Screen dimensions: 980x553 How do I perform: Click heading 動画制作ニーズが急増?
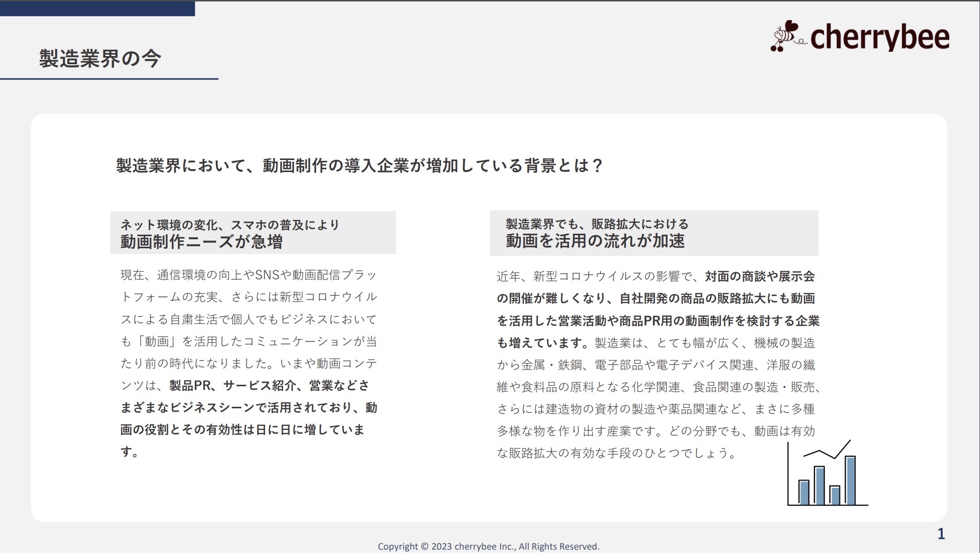[x=201, y=242]
